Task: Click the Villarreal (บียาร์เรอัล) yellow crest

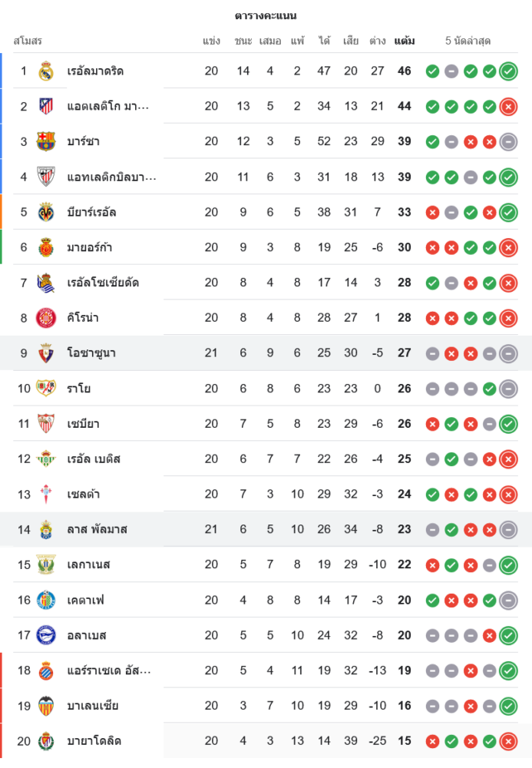Action: point(46,212)
